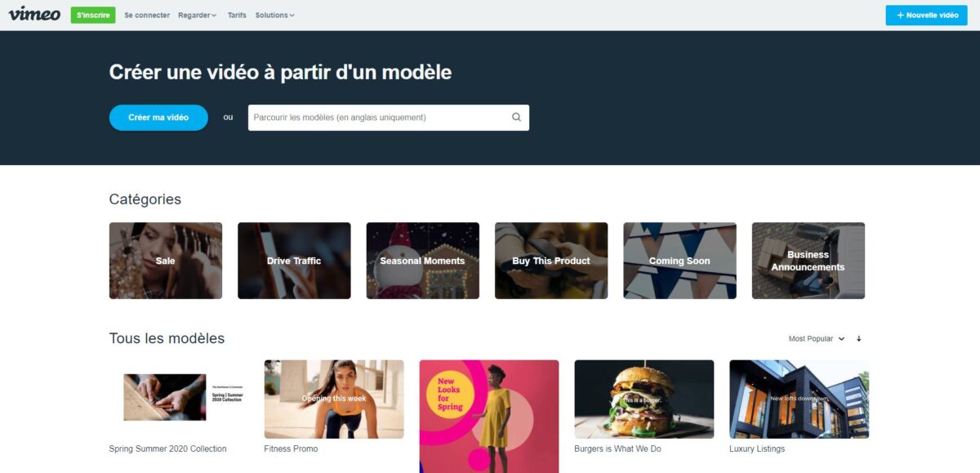Reverse sort order with the arrow icon
Viewport: 980px width, 473px height.
[x=858, y=338]
